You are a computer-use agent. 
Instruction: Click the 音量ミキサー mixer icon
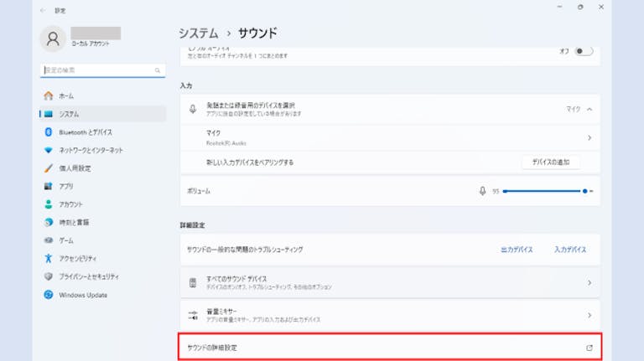pos(193,315)
